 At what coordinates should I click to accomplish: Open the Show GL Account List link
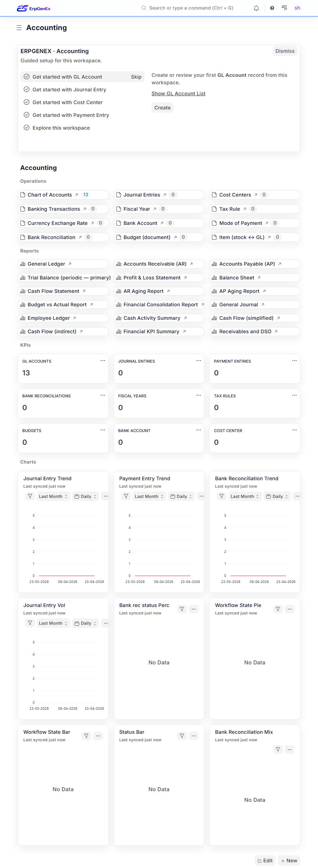pos(178,93)
